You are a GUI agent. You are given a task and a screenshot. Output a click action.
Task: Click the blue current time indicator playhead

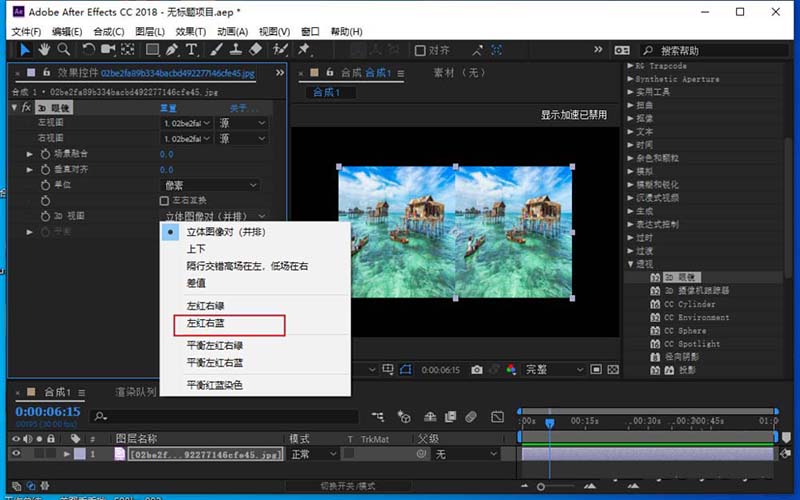click(x=549, y=423)
